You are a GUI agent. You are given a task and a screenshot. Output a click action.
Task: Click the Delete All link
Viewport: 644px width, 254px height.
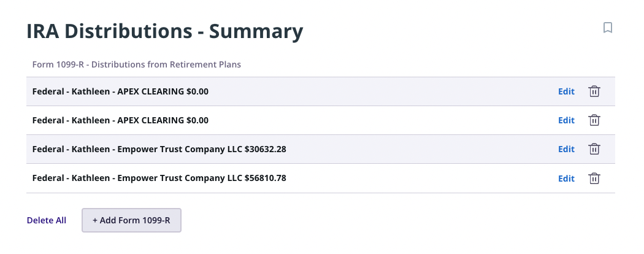[47, 220]
